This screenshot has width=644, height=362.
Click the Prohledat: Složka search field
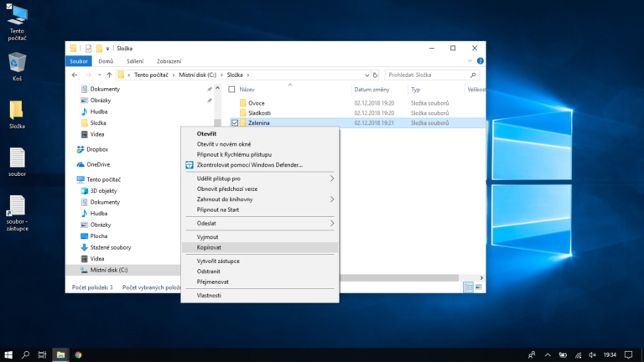pyautogui.click(x=432, y=75)
